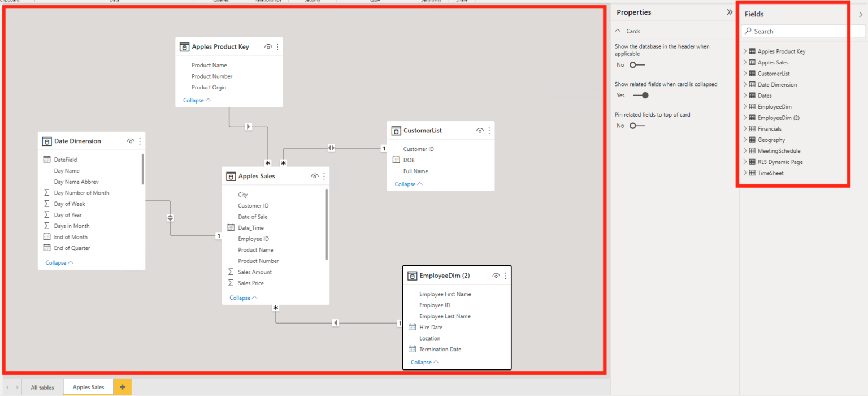Click the calendar icon beside End of Quarter
This screenshot has width=868, height=396.
tap(47, 248)
